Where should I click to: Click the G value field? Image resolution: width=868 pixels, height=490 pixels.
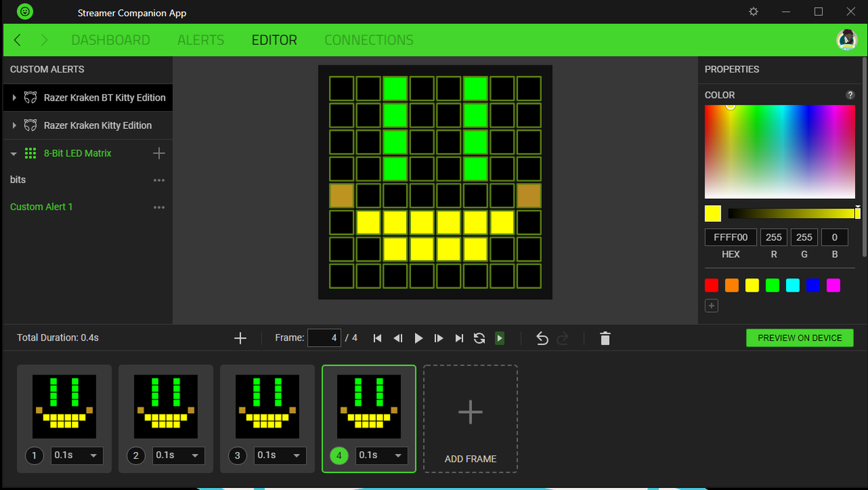click(804, 238)
